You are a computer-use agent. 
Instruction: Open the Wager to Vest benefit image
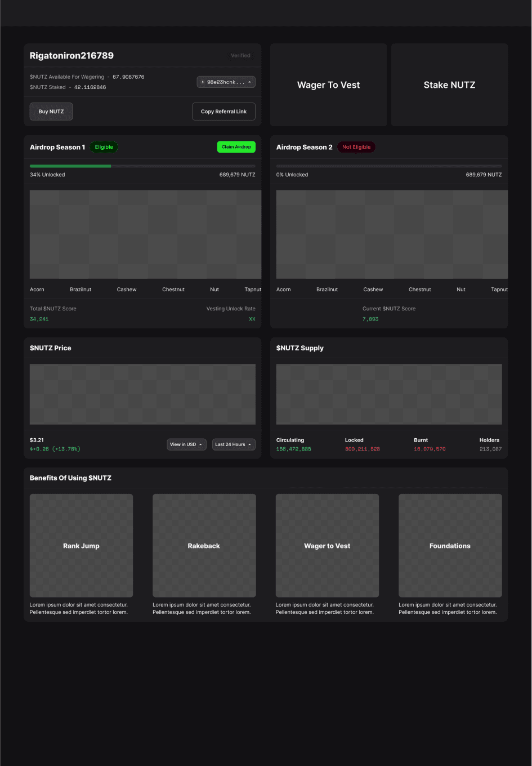point(327,545)
